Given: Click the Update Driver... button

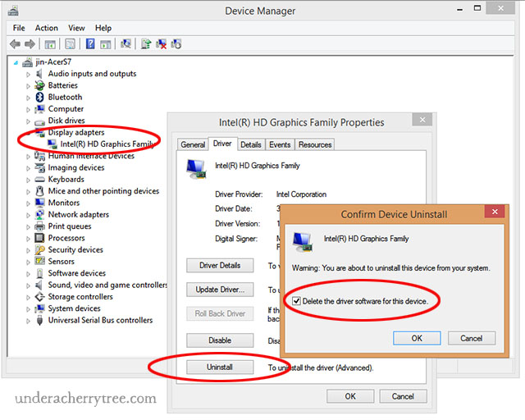Looking at the screenshot, I should click(x=220, y=290).
